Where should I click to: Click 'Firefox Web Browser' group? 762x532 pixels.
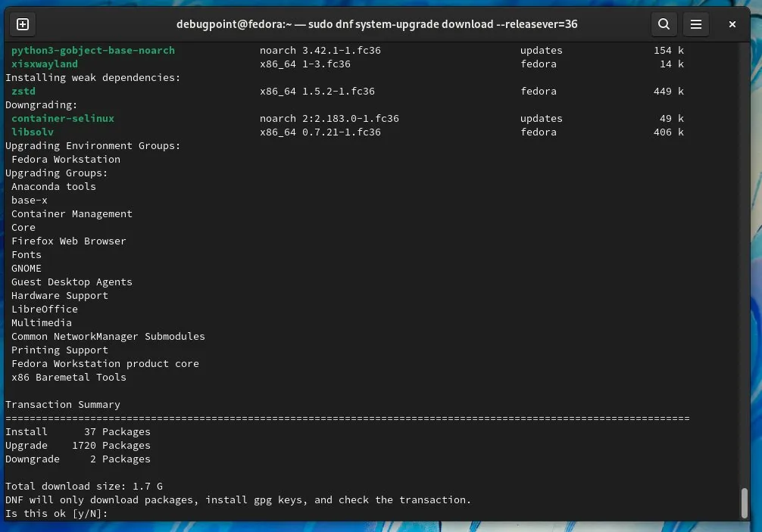(x=68, y=241)
